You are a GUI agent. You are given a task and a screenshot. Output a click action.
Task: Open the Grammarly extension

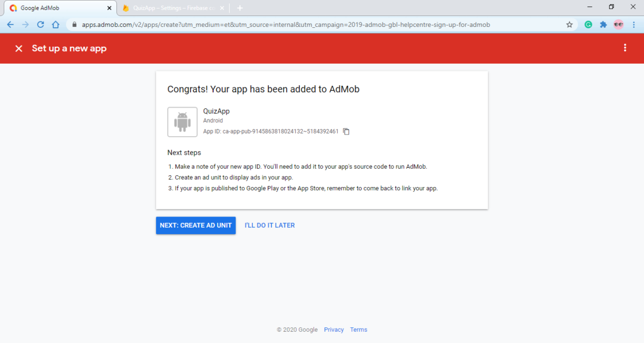coord(588,24)
